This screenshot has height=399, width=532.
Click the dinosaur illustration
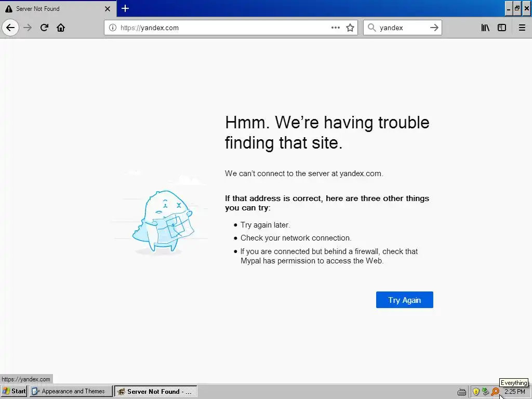tap(163, 222)
